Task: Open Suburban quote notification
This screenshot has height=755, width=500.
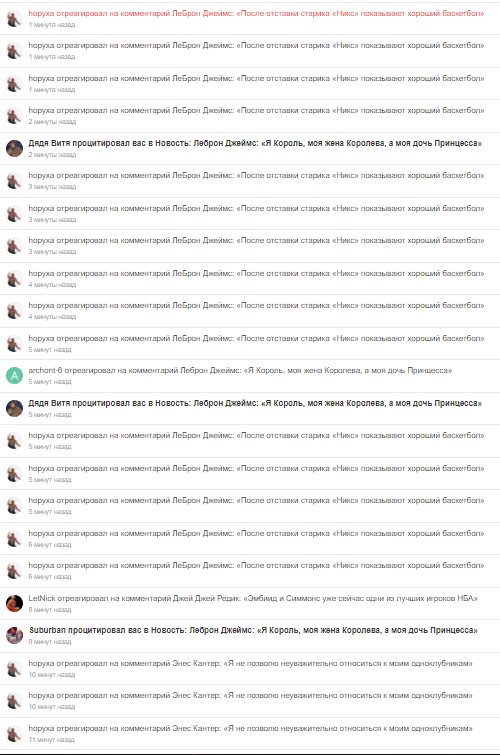Action: tap(253, 630)
